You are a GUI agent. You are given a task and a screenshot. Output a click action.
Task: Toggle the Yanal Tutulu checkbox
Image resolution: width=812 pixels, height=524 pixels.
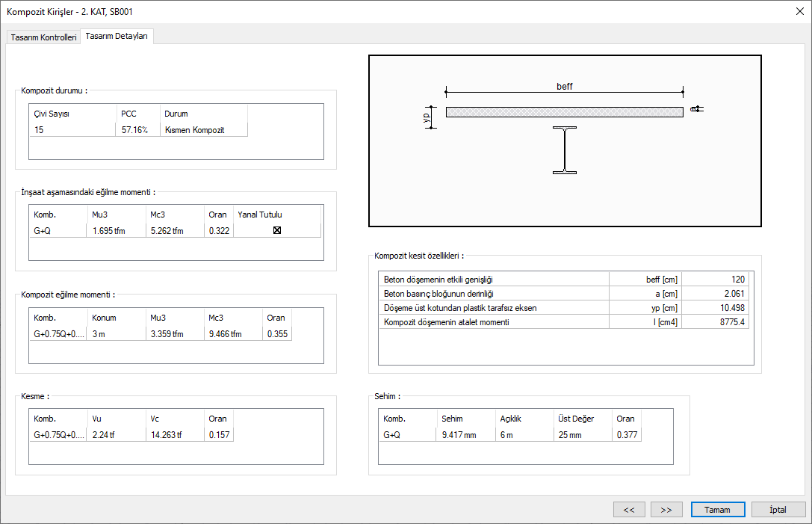coord(277,230)
